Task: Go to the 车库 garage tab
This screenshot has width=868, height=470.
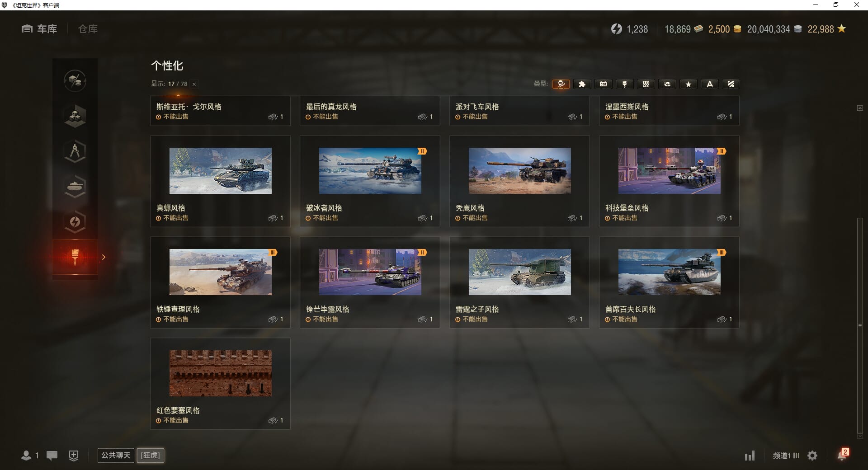Action: click(x=39, y=29)
